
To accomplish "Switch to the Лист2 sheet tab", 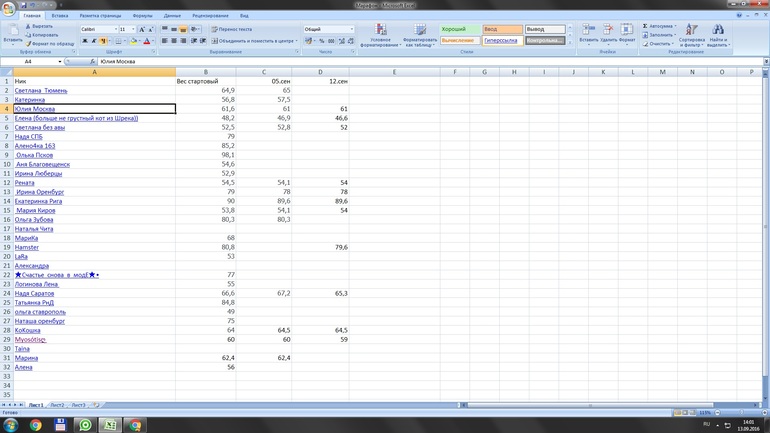I will (57, 405).
